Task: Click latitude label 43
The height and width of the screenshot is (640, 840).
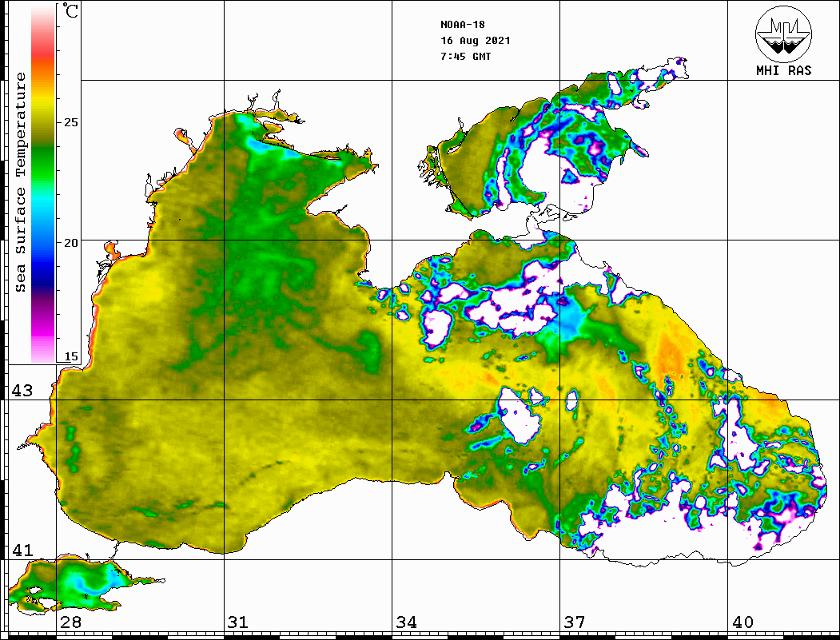Action: tap(22, 391)
